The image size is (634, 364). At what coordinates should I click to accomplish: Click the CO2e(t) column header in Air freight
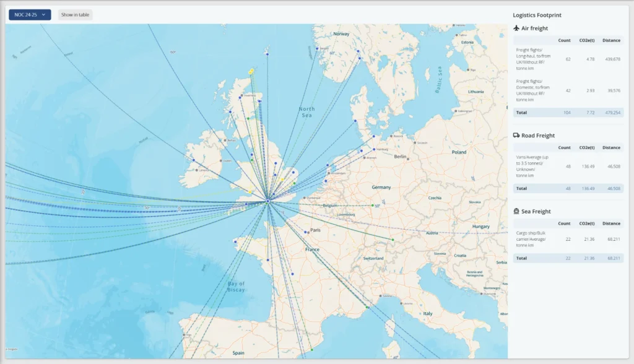tap(587, 40)
